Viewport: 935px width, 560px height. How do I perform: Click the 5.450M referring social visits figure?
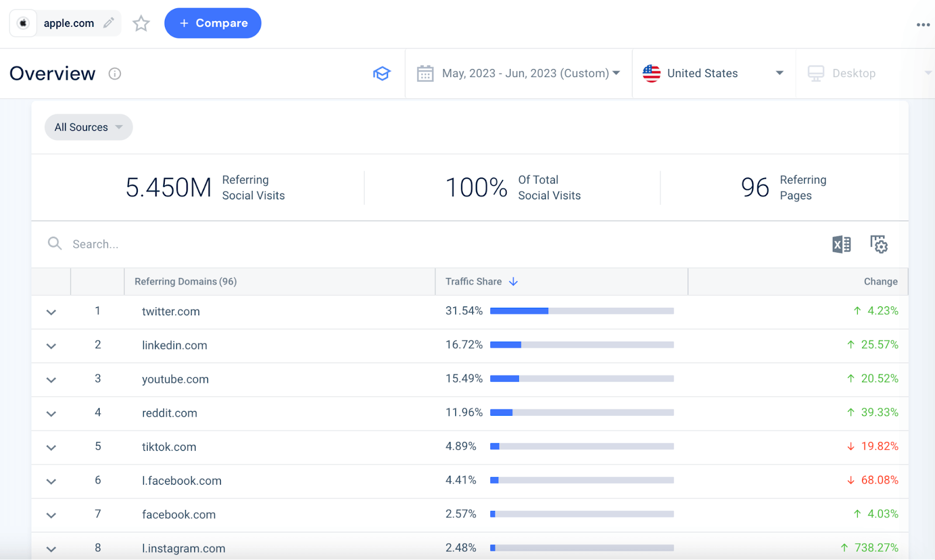point(168,188)
